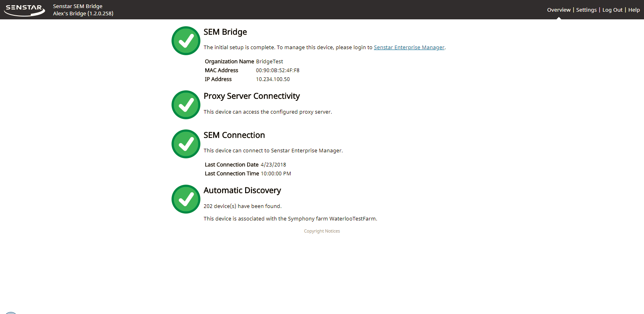Click the Last Connection Time label
644x314 pixels.
pos(232,173)
